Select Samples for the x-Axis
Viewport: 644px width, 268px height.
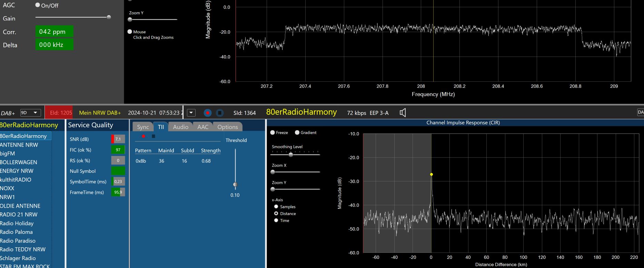click(276, 207)
